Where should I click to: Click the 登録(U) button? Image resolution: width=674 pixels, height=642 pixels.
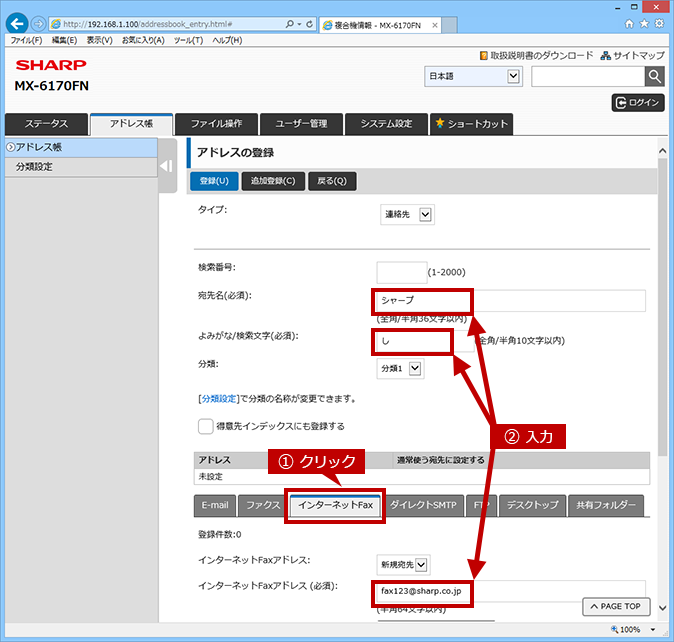click(x=214, y=181)
